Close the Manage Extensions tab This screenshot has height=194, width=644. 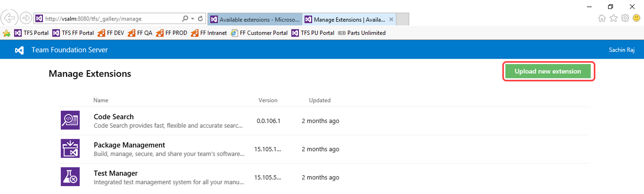tap(391, 19)
